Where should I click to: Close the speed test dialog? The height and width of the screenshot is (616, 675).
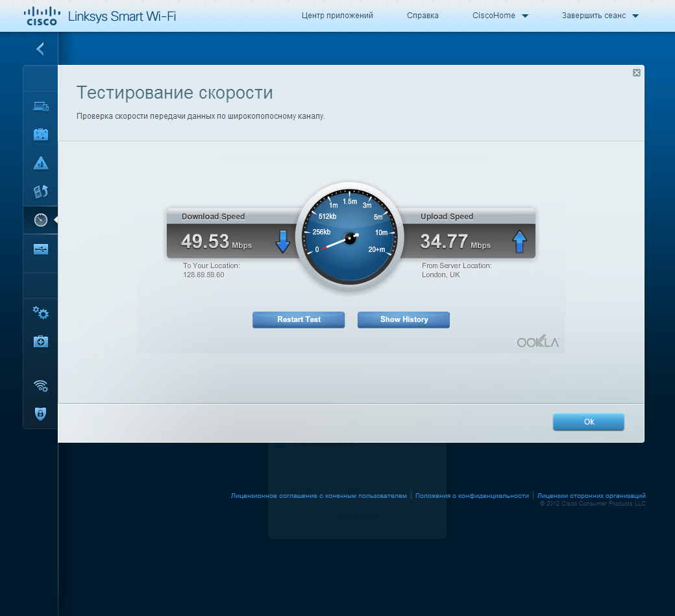point(637,73)
